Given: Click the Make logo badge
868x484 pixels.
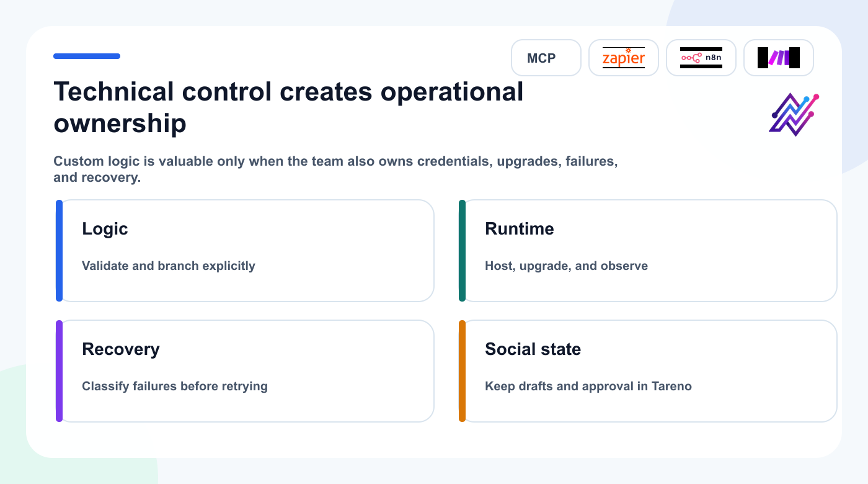Looking at the screenshot, I should pos(779,58).
